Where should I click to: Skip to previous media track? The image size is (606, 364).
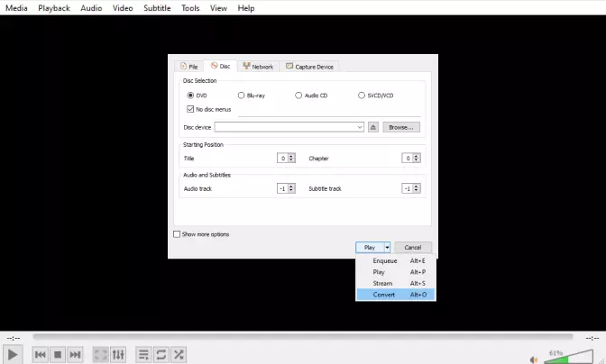(x=41, y=354)
